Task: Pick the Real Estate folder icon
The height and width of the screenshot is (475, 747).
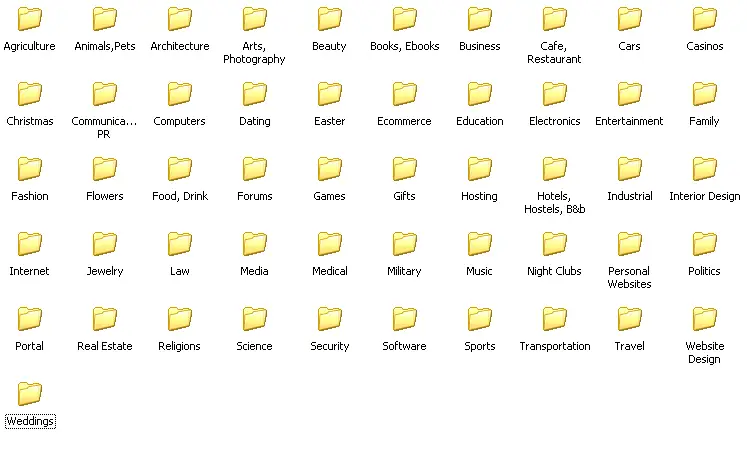Action: point(105,319)
